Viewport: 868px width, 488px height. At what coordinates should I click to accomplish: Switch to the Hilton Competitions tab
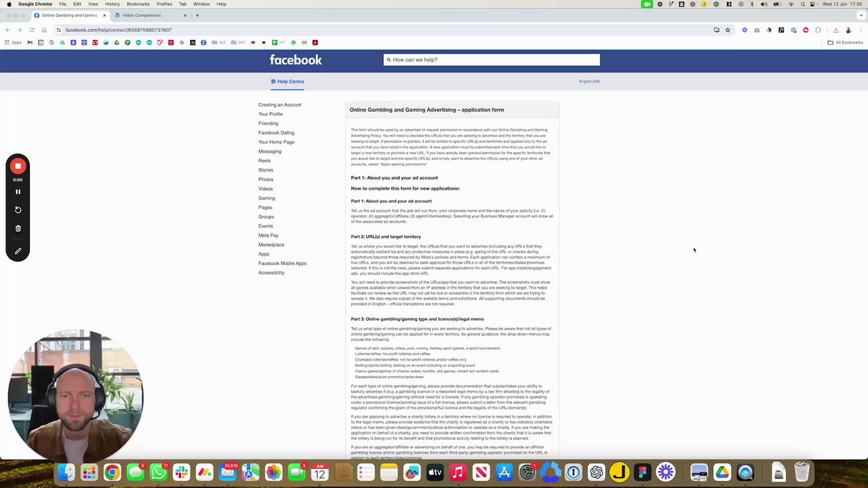pyautogui.click(x=151, y=15)
